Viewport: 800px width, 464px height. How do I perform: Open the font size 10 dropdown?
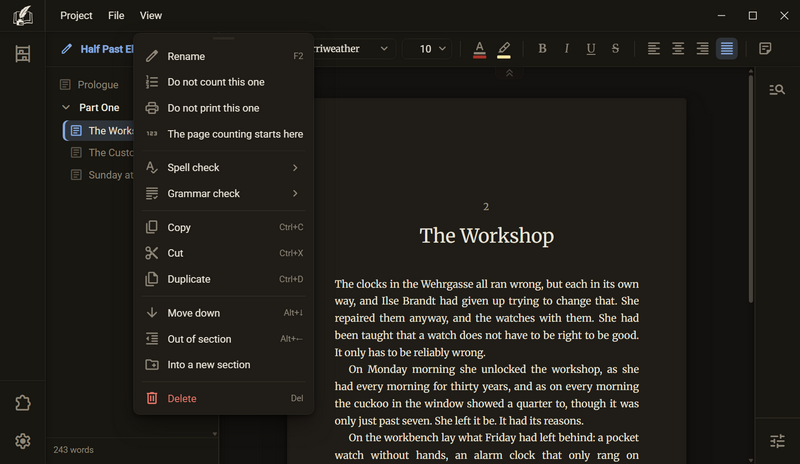coord(429,49)
